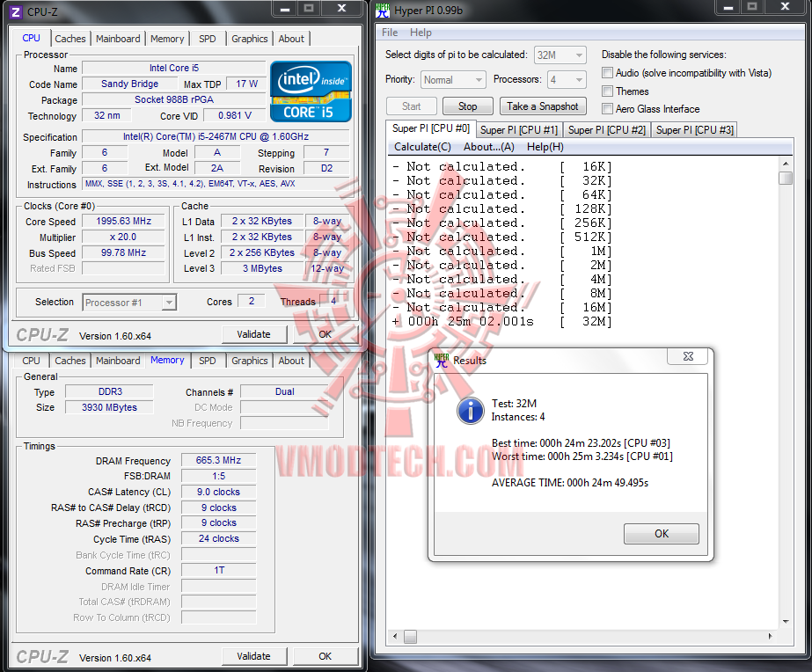Open the Help(H) menu in Super PI
This screenshot has height=672, width=812.
pos(545,147)
